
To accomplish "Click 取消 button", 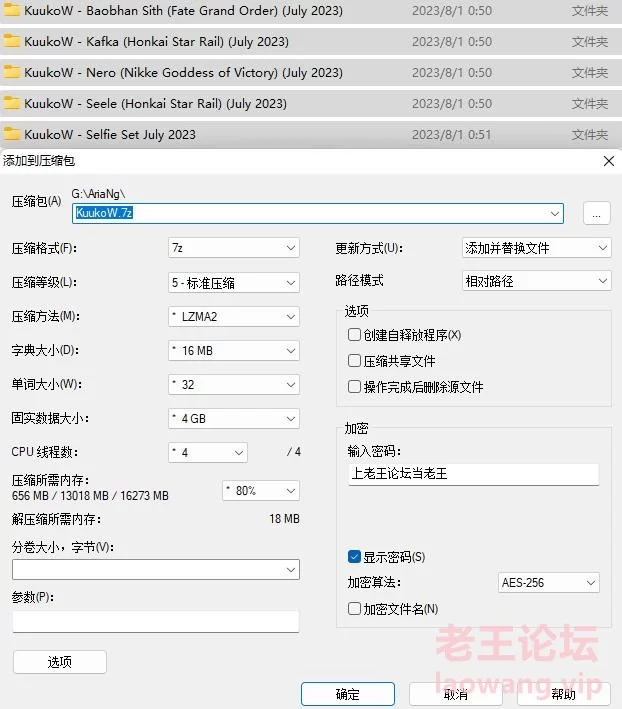I will click(x=455, y=694).
